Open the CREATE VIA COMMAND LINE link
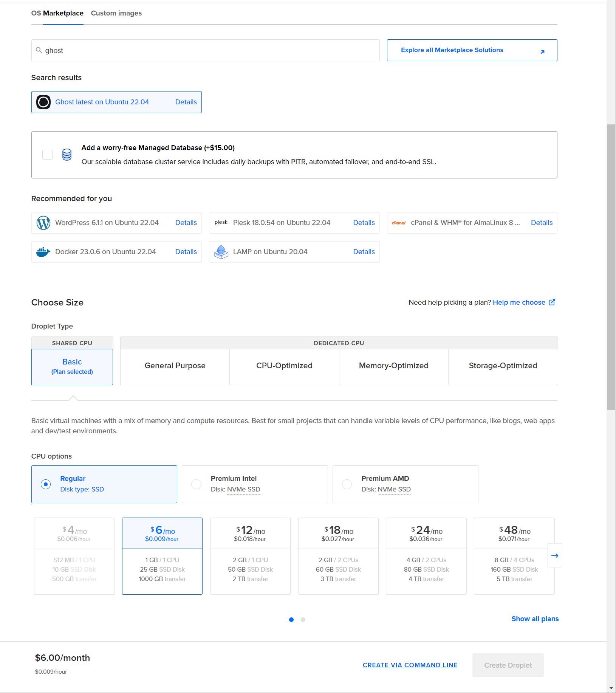The width and height of the screenshot is (616, 693). pos(410,665)
